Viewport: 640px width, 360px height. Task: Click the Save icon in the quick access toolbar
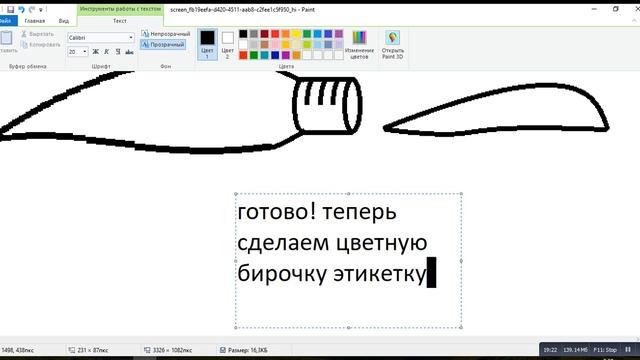[x=11, y=9]
